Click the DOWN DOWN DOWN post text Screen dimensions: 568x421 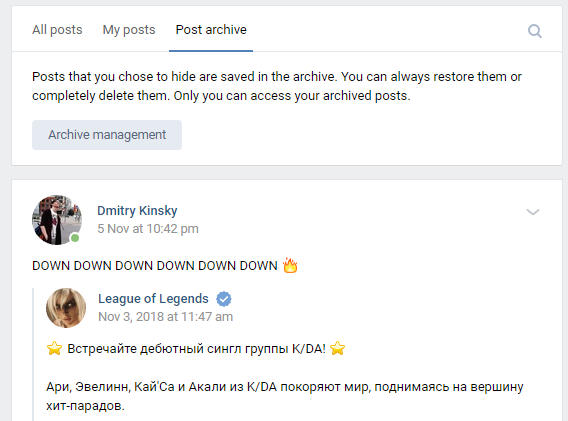click(x=155, y=266)
